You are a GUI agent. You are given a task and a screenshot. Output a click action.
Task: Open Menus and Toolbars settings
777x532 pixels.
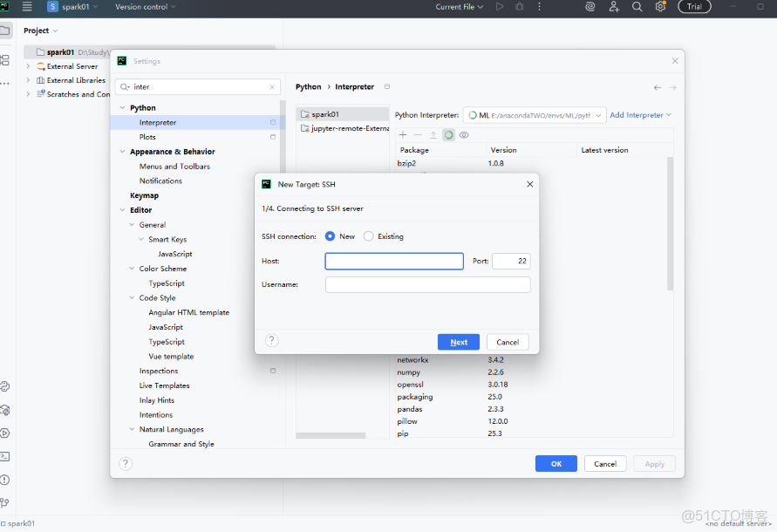[x=174, y=166]
